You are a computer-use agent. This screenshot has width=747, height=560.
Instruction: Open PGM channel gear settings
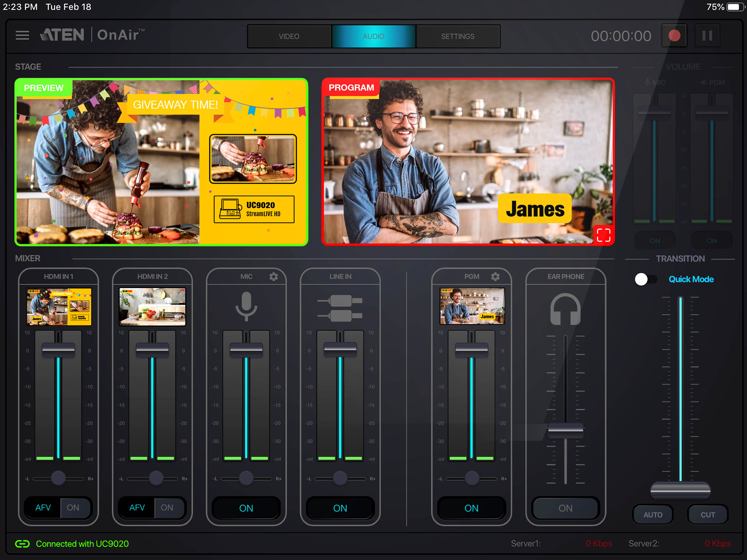[495, 277]
